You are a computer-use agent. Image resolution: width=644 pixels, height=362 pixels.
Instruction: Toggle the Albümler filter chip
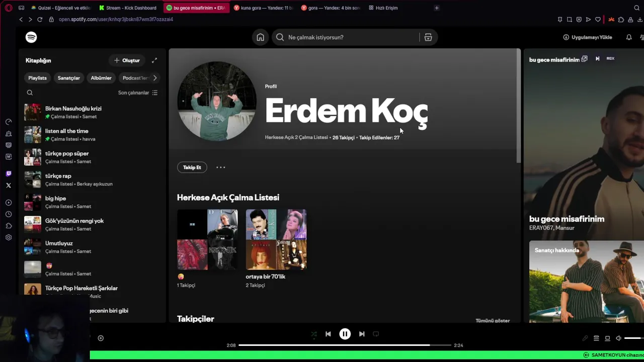click(x=101, y=78)
